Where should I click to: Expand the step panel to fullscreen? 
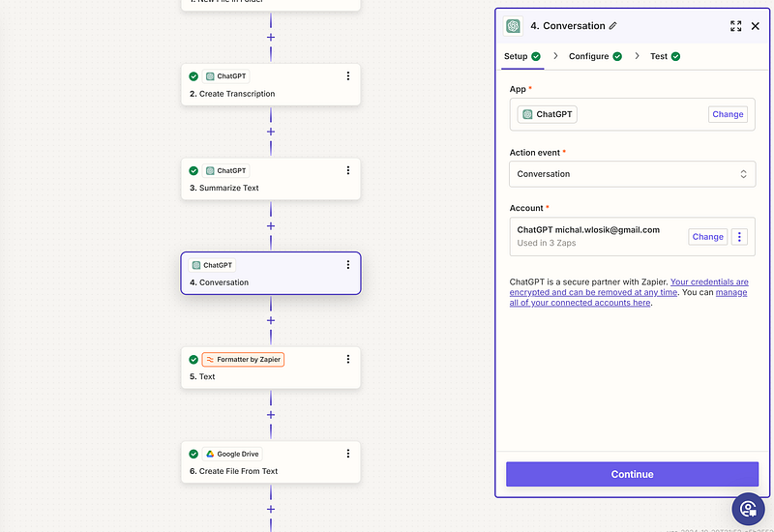pyautogui.click(x=736, y=26)
